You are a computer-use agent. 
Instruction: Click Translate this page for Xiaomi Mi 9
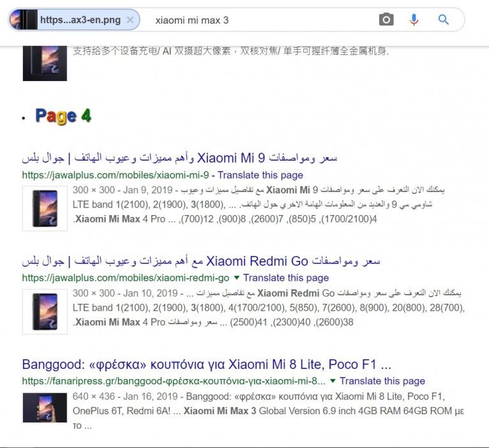(x=260, y=175)
